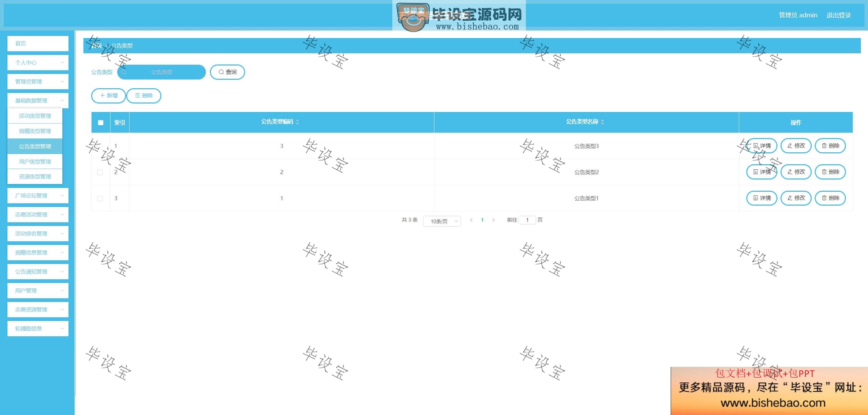Check the checkbox for row 公告类型3
This screenshot has width=868, height=415.
(100, 146)
